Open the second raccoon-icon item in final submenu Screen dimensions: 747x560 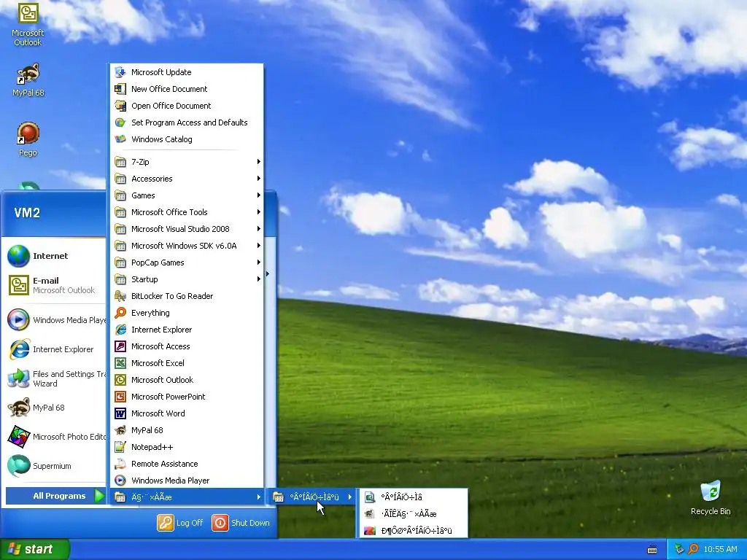tap(414, 514)
